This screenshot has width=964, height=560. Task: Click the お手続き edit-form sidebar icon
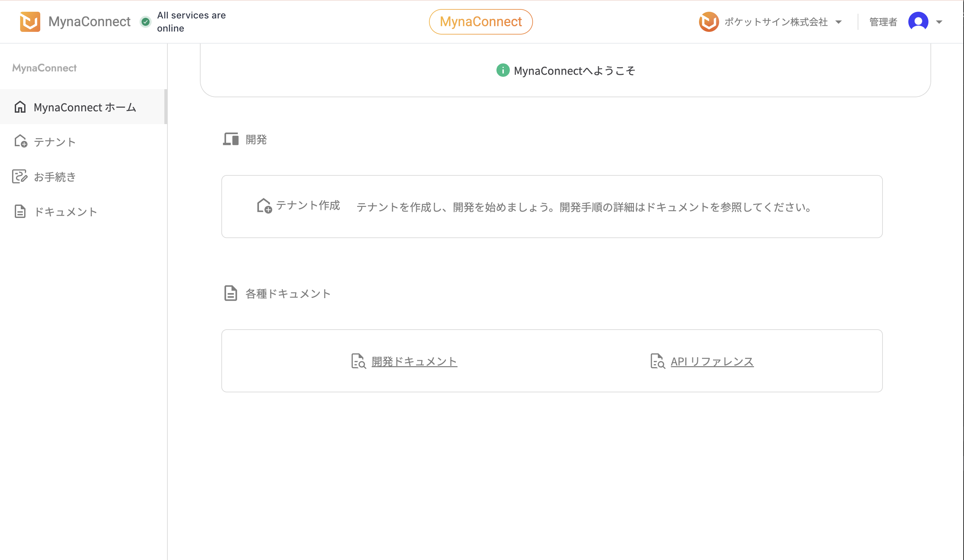point(19,176)
